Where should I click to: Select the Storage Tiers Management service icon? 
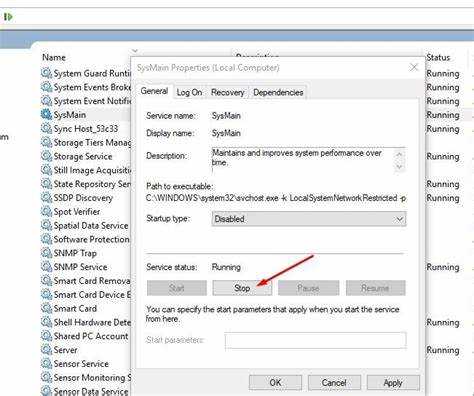click(46, 142)
